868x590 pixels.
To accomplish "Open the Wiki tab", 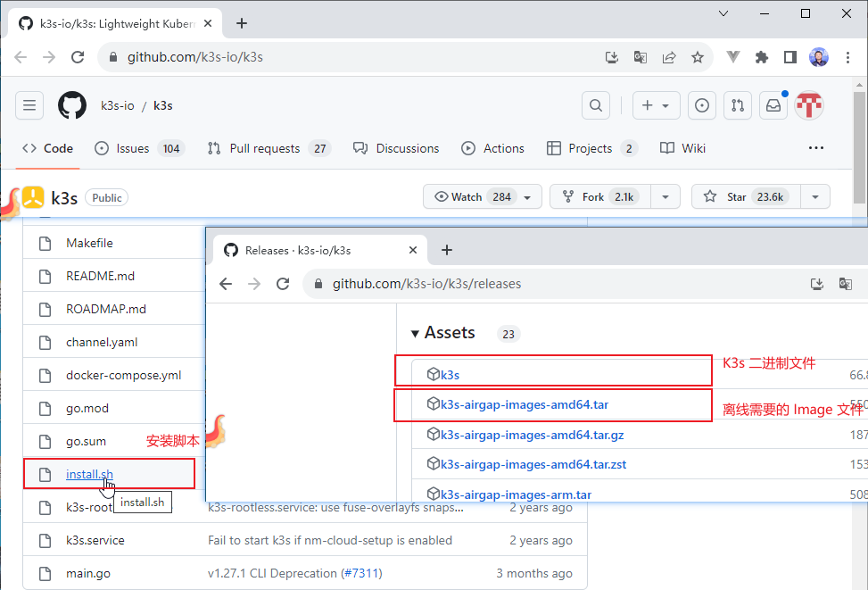I will pos(682,148).
